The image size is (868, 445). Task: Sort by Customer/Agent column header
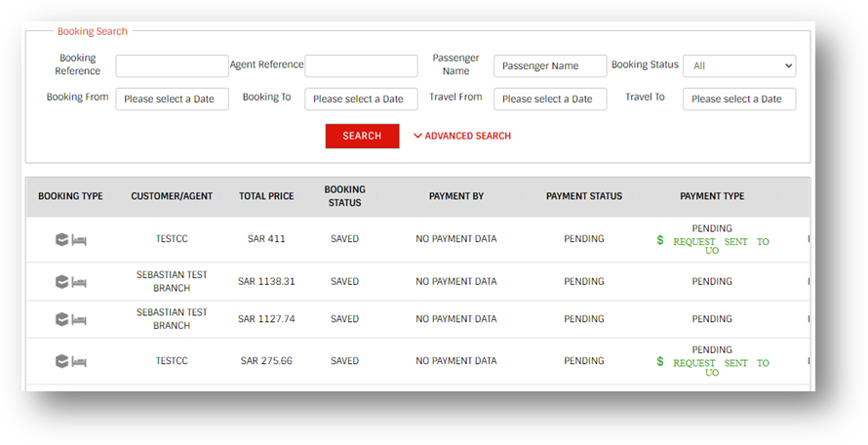pyautogui.click(x=172, y=196)
